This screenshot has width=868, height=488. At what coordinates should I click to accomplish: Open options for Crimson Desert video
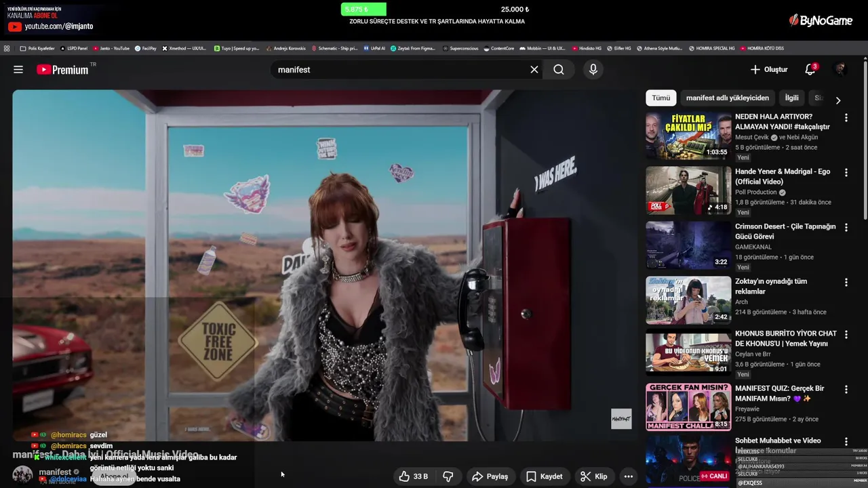(846, 228)
